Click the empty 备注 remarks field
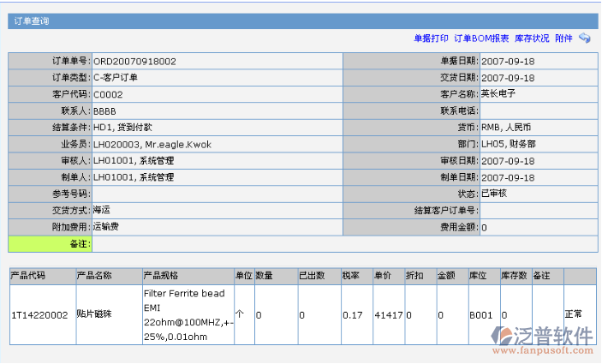This screenshot has height=364, width=602. 345,244
